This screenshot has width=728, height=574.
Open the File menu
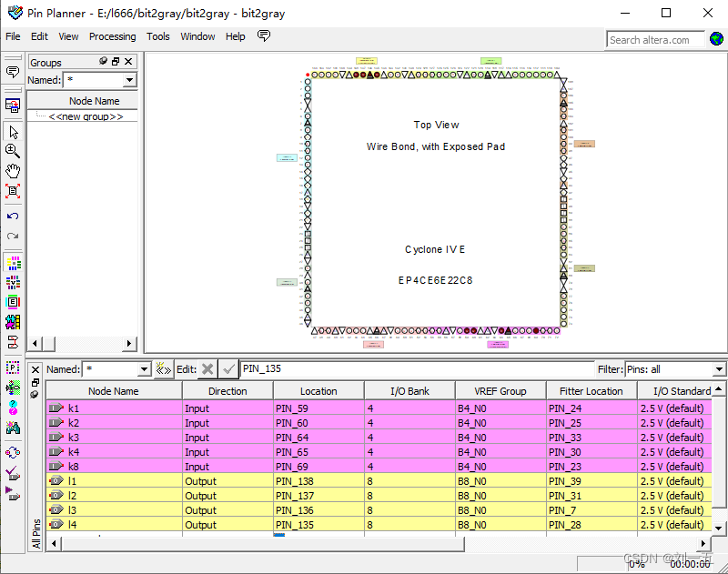pyautogui.click(x=13, y=36)
